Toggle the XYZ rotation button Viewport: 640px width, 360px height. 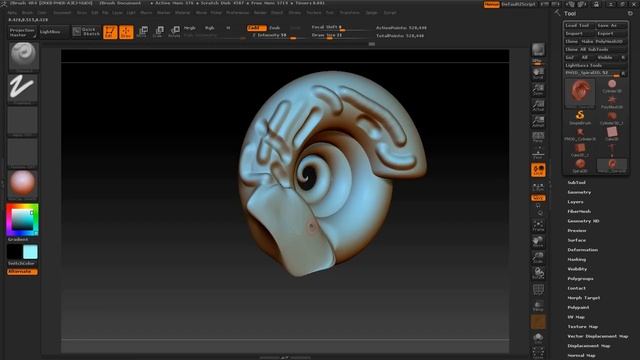[538, 198]
